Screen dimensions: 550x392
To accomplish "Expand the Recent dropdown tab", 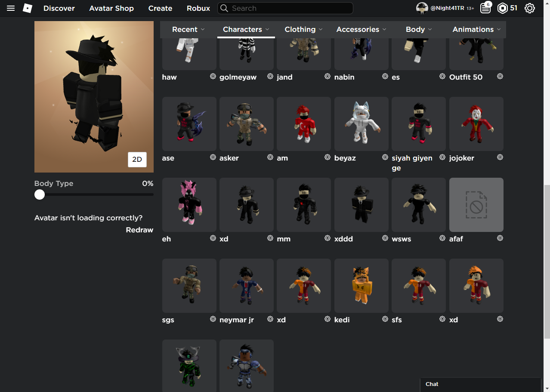I will pos(188,29).
